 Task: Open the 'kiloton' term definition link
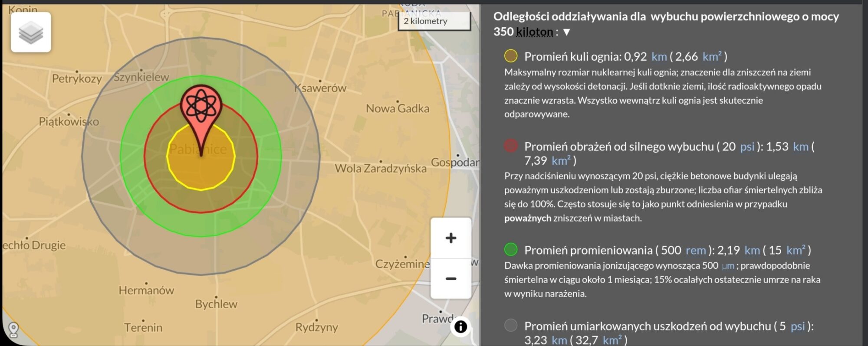pyautogui.click(x=534, y=32)
